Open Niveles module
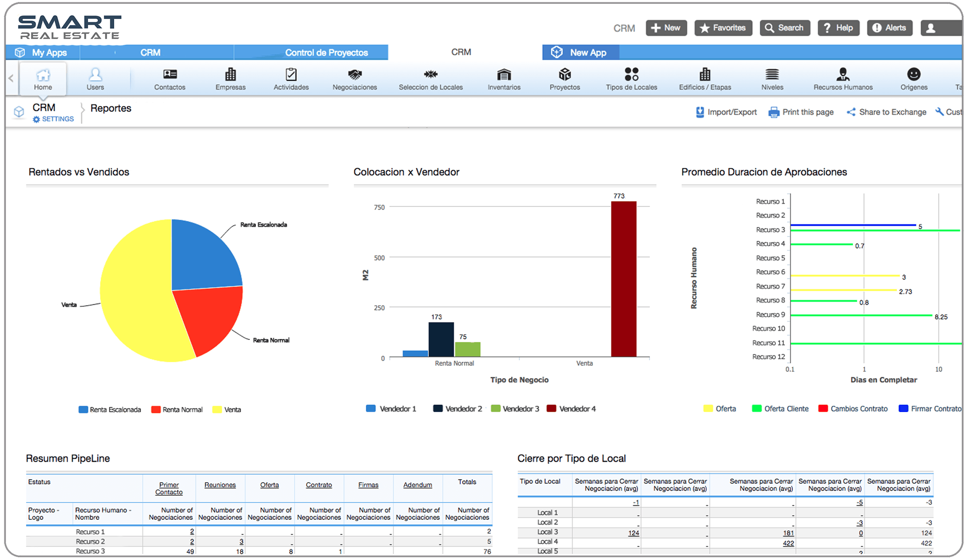 click(772, 79)
